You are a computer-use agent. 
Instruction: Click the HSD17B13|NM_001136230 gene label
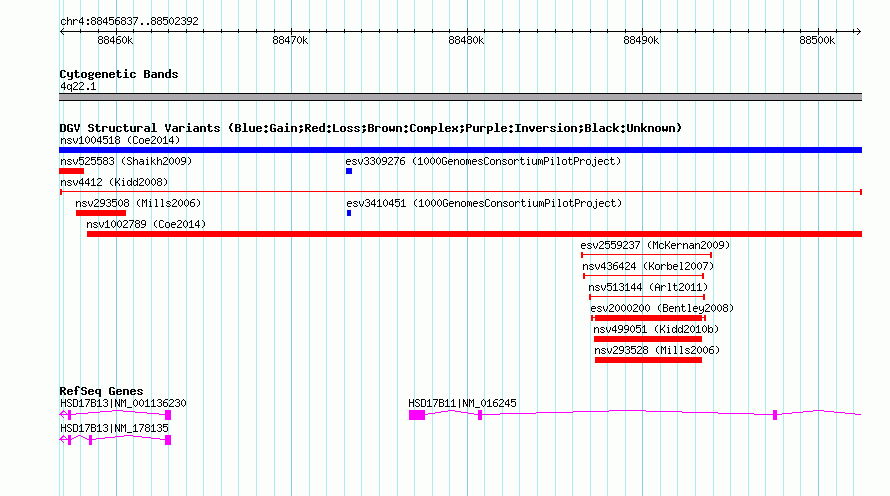tap(123, 403)
